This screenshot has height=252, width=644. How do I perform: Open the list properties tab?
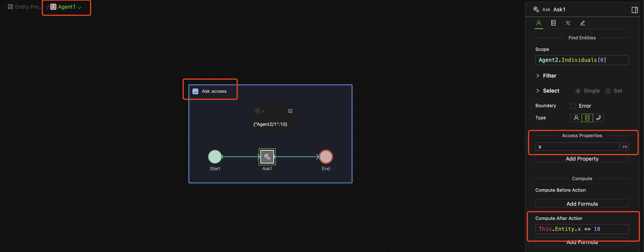(x=553, y=23)
